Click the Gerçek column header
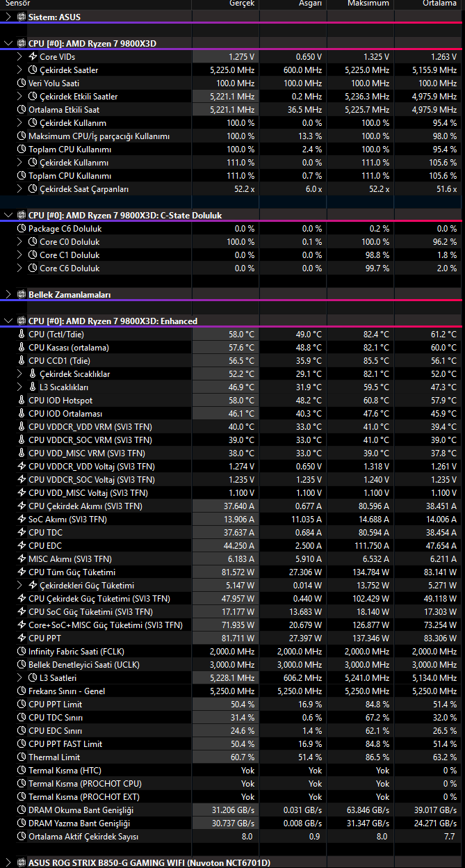This screenshot has height=868, width=465. pos(225,3)
